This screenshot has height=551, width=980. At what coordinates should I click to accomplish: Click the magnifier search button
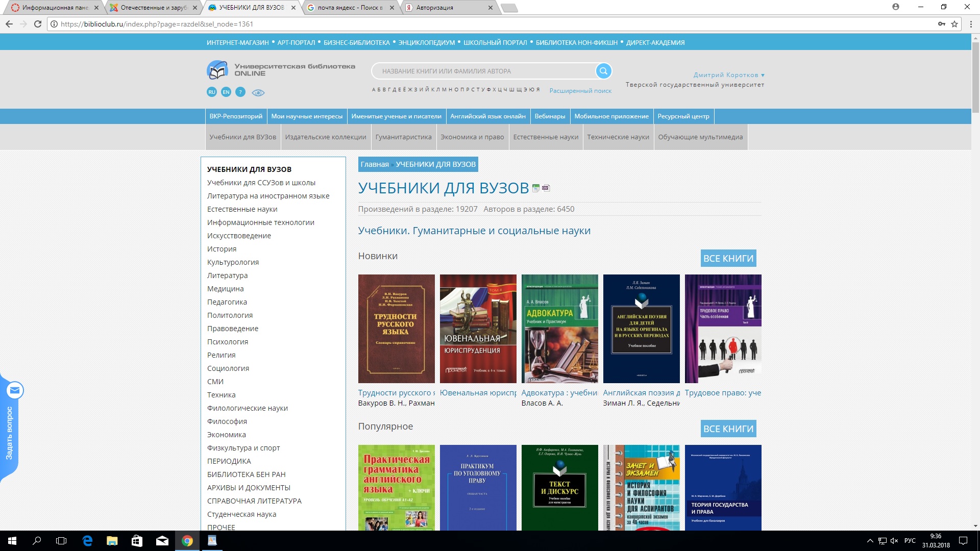603,71
